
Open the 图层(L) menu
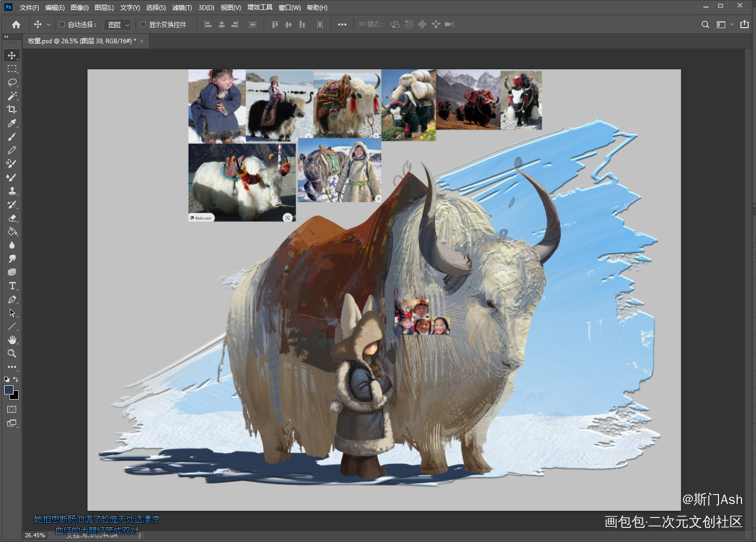104,7
